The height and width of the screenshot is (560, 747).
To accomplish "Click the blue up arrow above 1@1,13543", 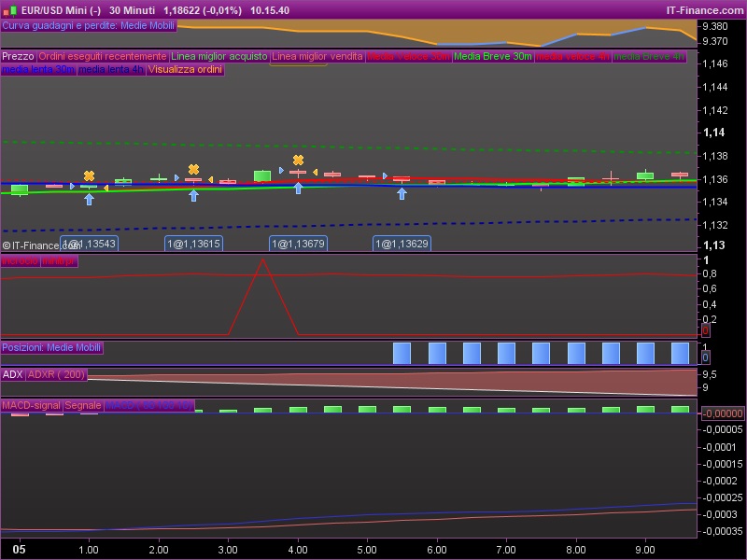I will 89,200.
